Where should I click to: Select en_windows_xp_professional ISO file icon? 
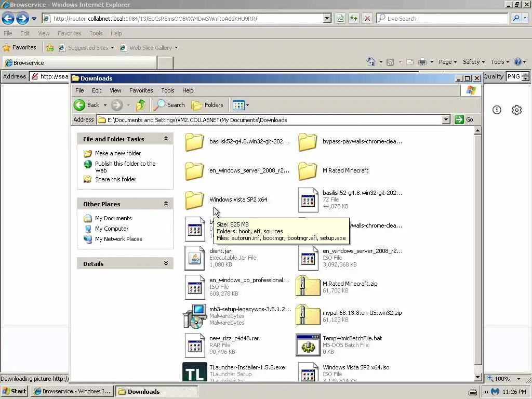pos(195,287)
